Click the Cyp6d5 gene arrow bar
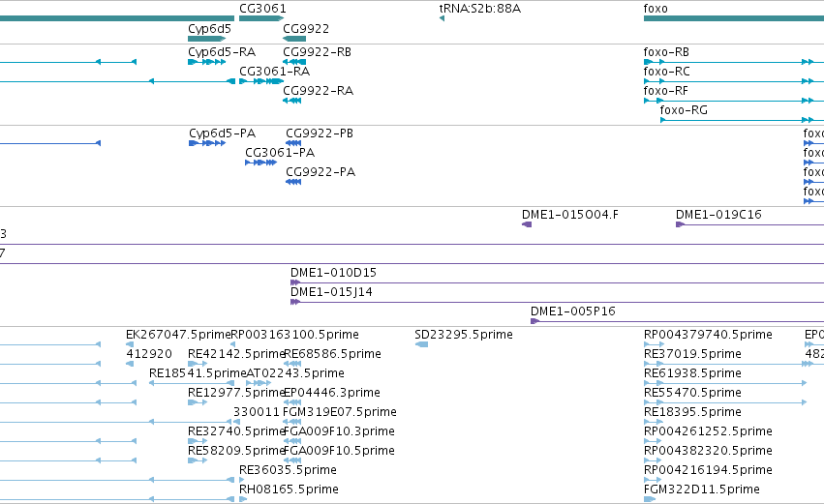This screenshot has height=504, width=824. [207, 39]
